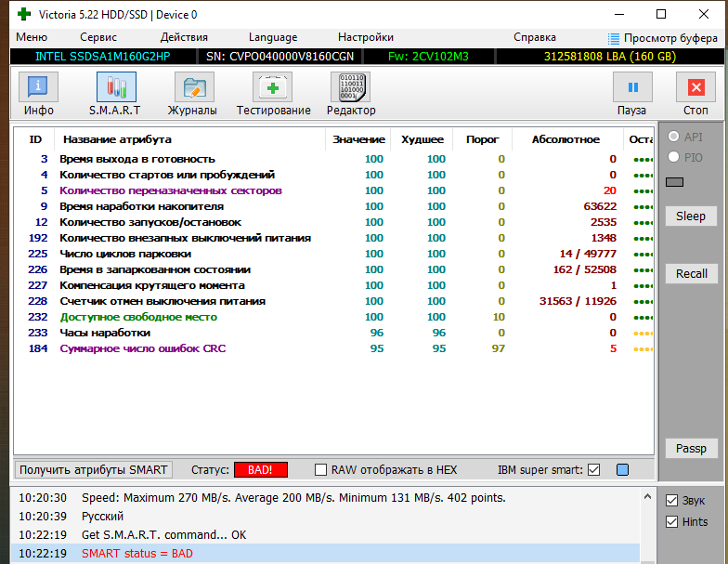Click the gray indicator box below PIO
This screenshot has width=728, height=564.
pos(674,182)
